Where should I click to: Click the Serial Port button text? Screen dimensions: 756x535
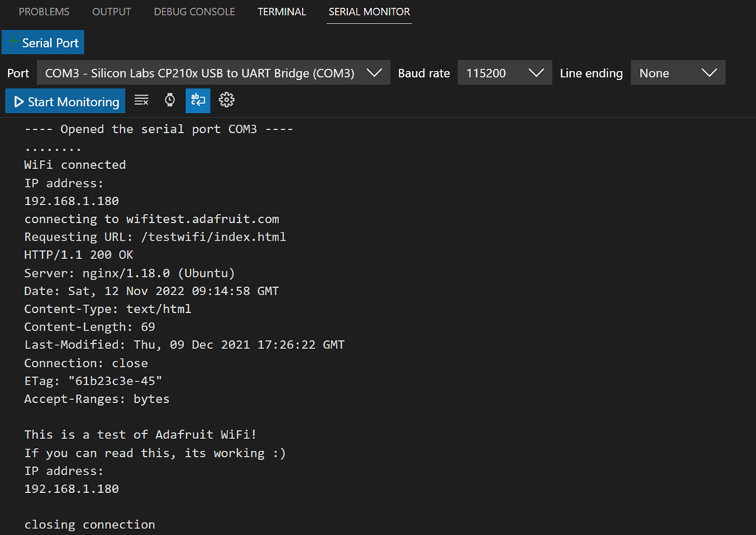[50, 43]
